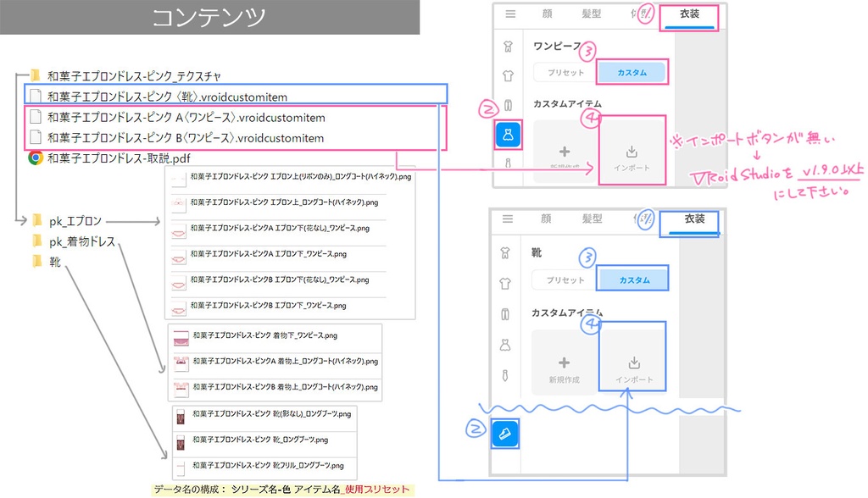Viewport: 868px width, 498px height.
Task: Click 新規作成 plus tile in 靴 panel
Action: coord(564,362)
